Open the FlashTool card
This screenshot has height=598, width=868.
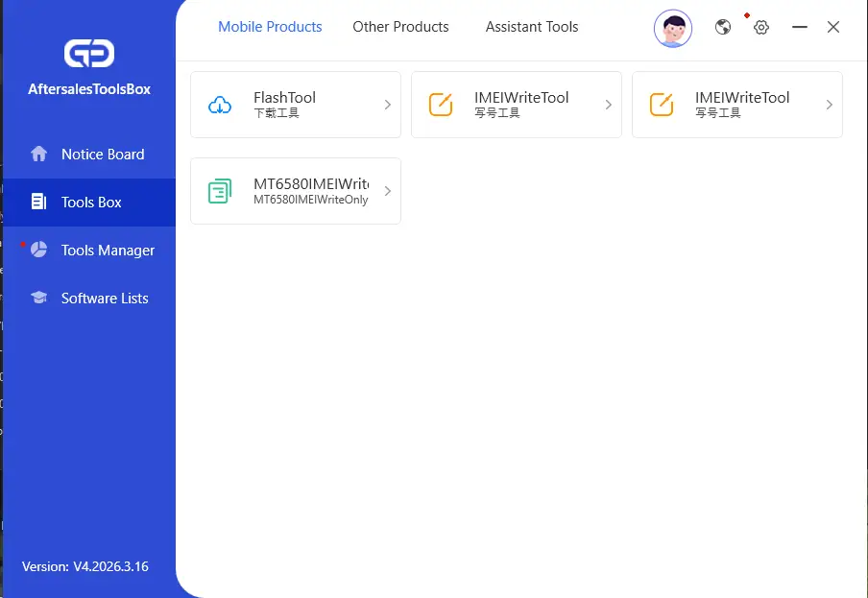296,105
